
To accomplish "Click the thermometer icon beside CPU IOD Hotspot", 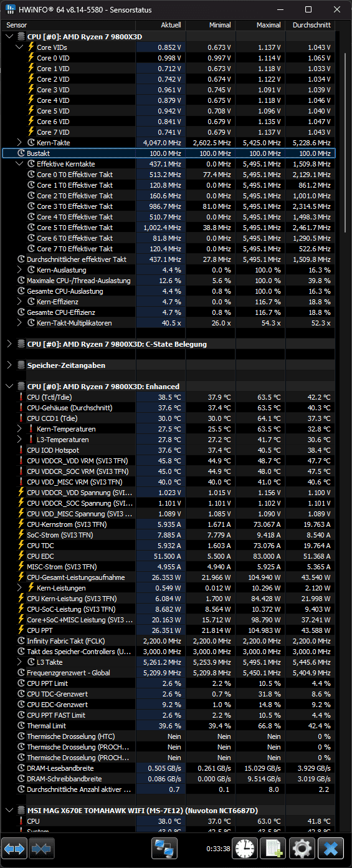I will (21, 450).
